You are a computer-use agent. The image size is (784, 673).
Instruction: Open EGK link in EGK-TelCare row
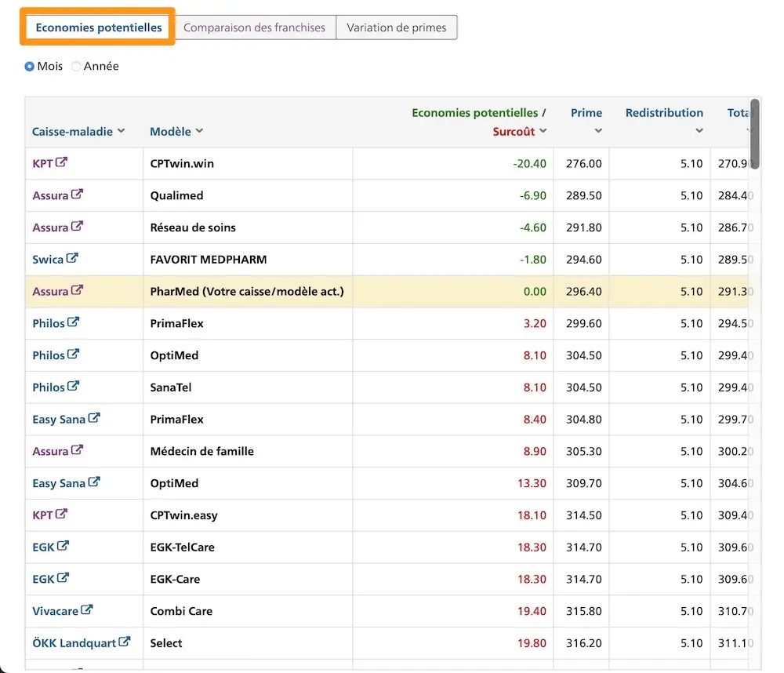[43, 547]
